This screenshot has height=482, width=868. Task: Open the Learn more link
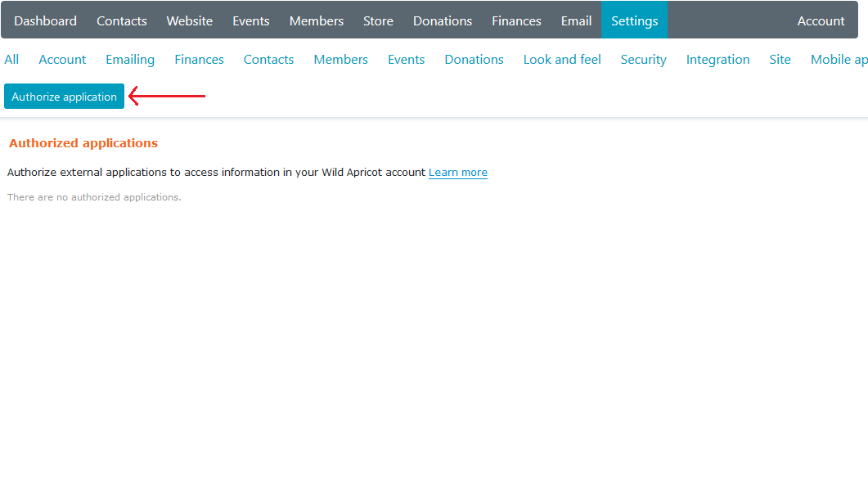pos(457,172)
